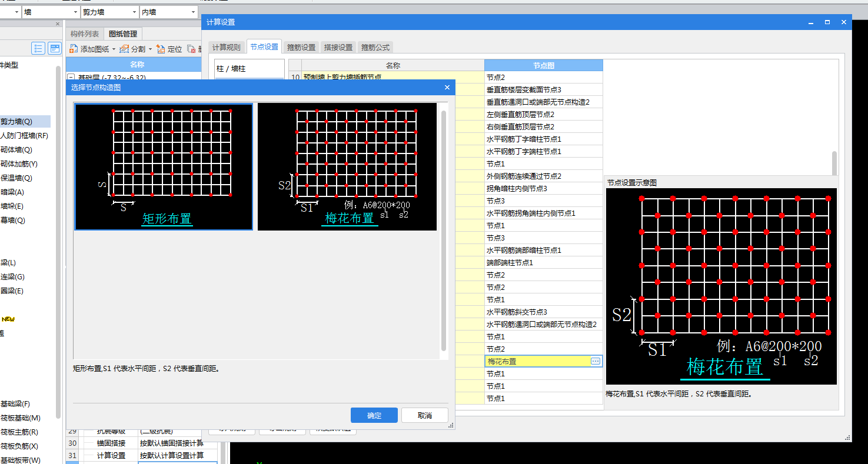This screenshot has height=464, width=868.
Task: Close the left navigation panel
Action: (x=58, y=24)
